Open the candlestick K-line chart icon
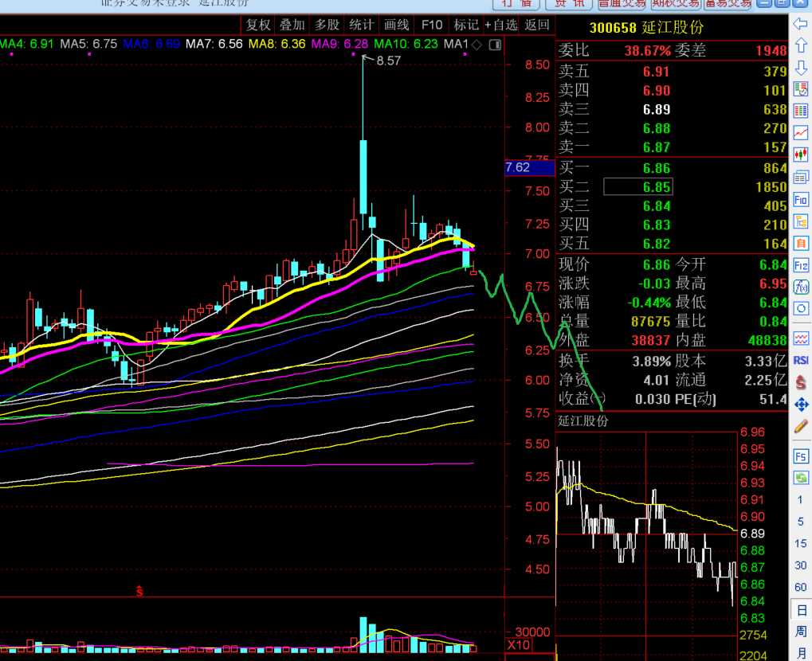The height and width of the screenshot is (661, 812). [801, 154]
